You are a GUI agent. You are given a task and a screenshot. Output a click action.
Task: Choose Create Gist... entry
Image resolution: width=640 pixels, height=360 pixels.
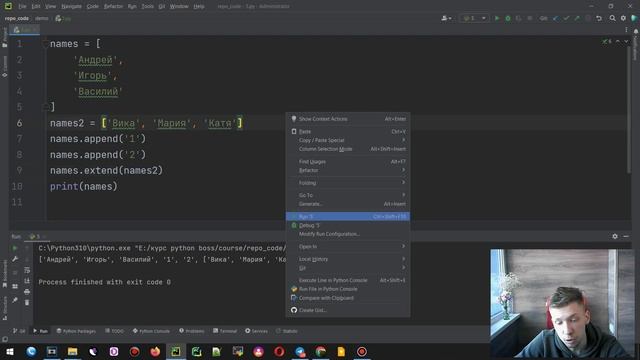(348, 310)
